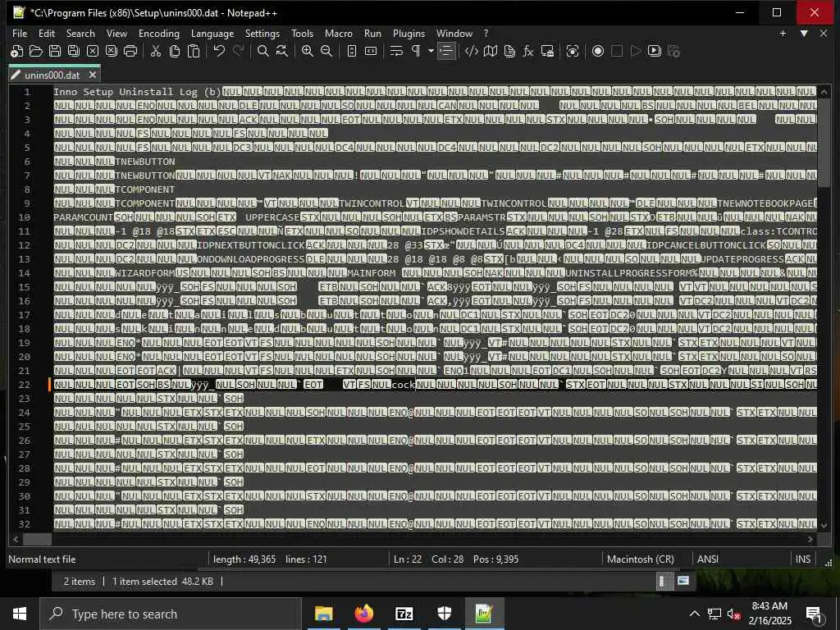Image resolution: width=840 pixels, height=630 pixels.
Task: Click the plus icon in menu bar
Action: point(783,33)
